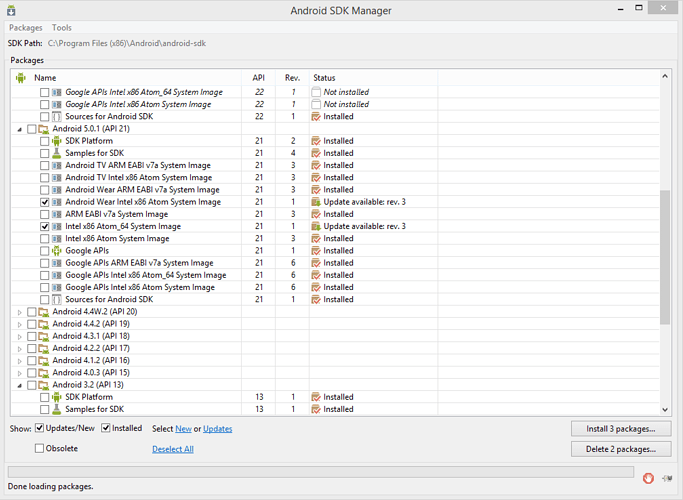Collapse the Android 5.0.1 (API 21) group
This screenshot has width=683, height=500.
tap(20, 129)
